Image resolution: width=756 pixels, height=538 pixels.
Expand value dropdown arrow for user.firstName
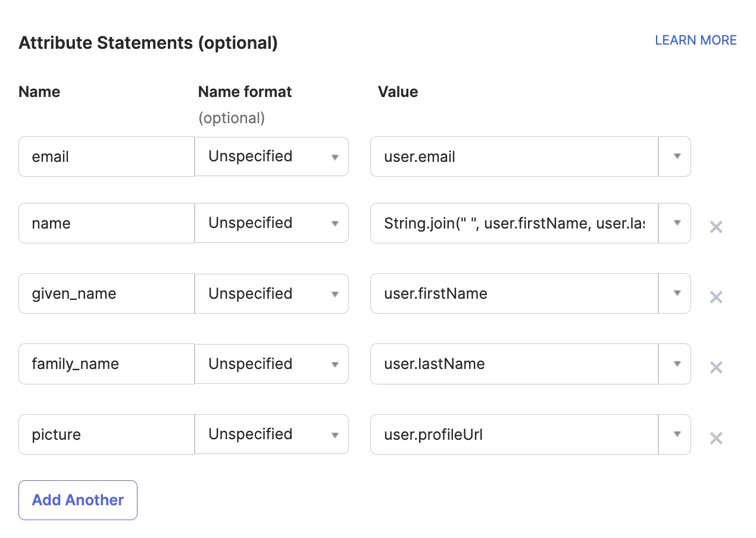pyautogui.click(x=676, y=293)
